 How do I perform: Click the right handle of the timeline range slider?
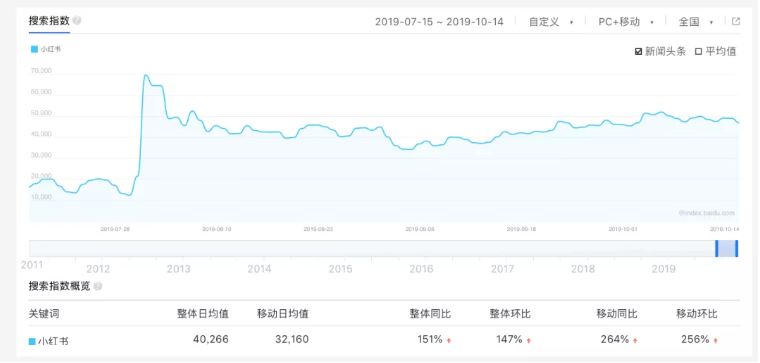click(736, 248)
